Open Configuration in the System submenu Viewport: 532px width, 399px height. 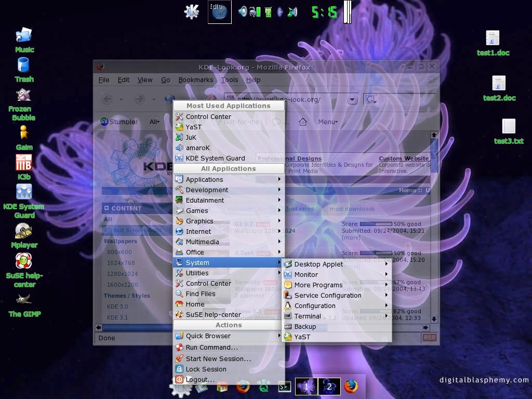[337, 305]
